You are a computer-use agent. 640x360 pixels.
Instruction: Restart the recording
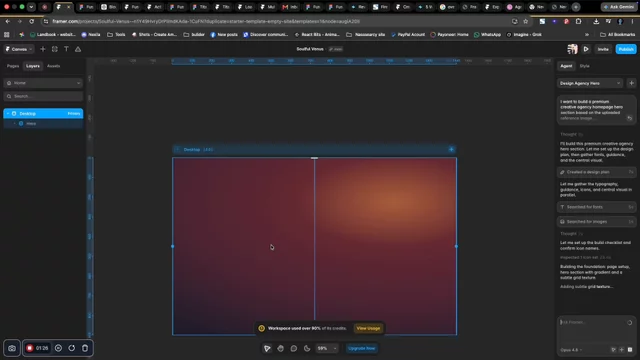(71, 348)
